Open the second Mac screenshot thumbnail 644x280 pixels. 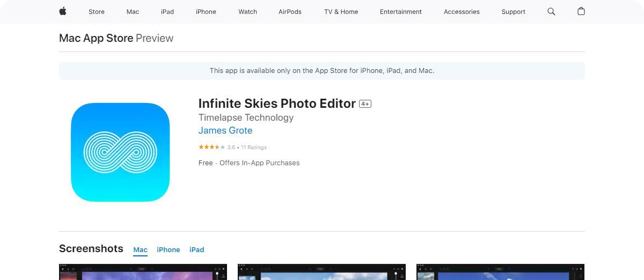click(321, 272)
